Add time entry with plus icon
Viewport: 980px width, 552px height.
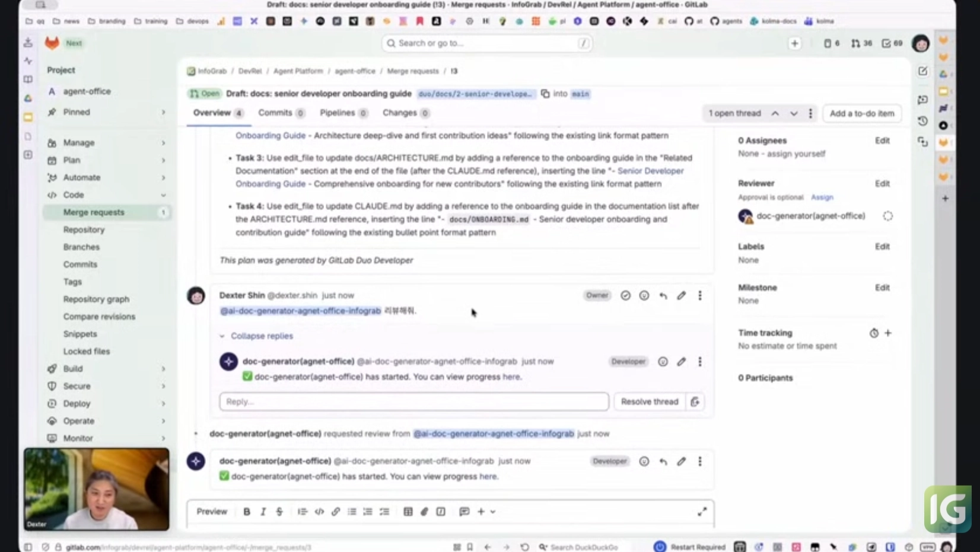(x=888, y=333)
